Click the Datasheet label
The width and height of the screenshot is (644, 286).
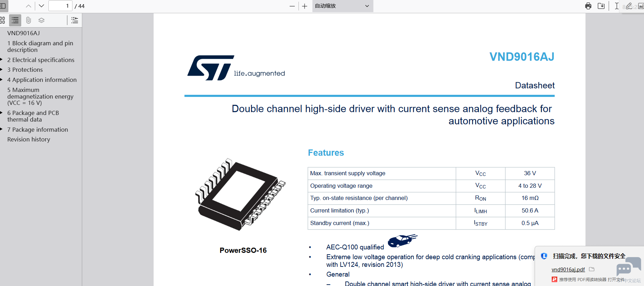535,85
